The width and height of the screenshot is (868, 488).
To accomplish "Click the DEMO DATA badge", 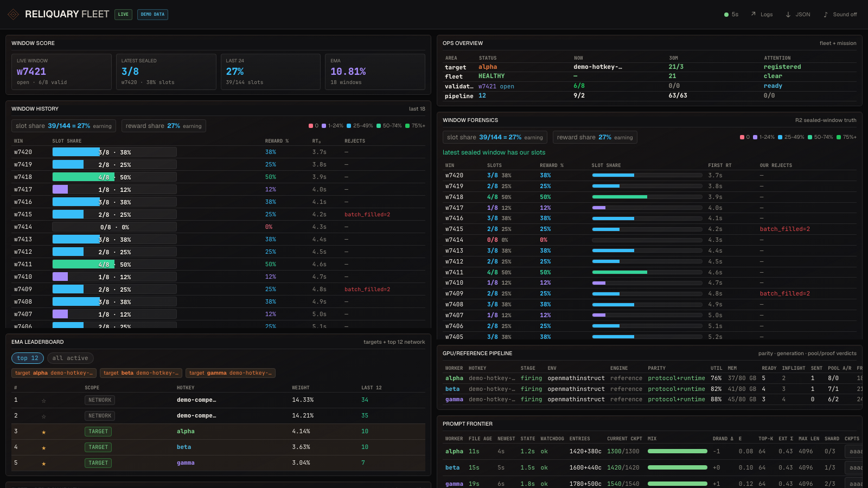I will pos(152,15).
